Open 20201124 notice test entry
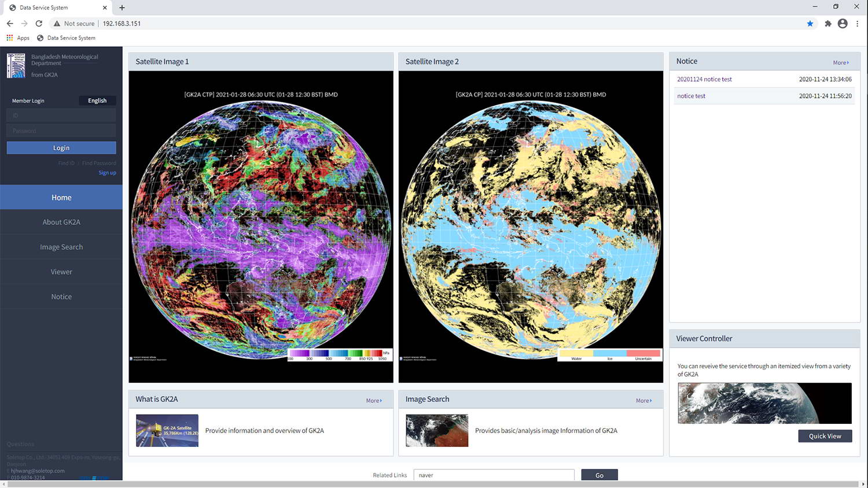The image size is (868, 488). pyautogui.click(x=704, y=79)
